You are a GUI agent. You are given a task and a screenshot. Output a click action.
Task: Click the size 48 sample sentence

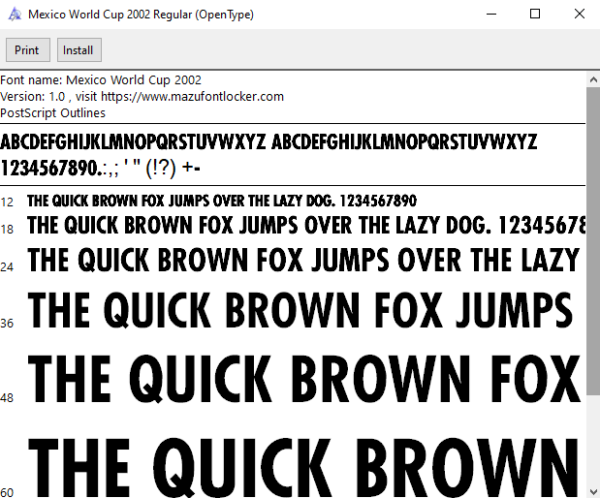[x=305, y=379]
